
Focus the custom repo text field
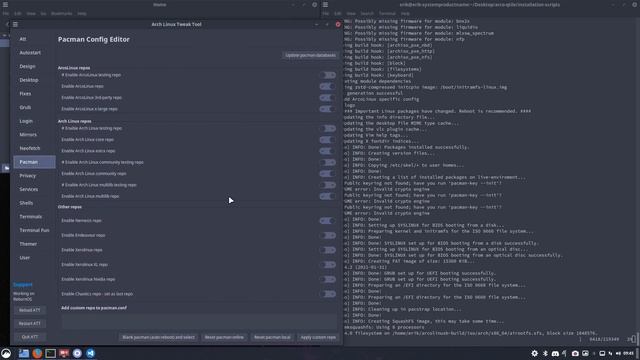coord(199,322)
